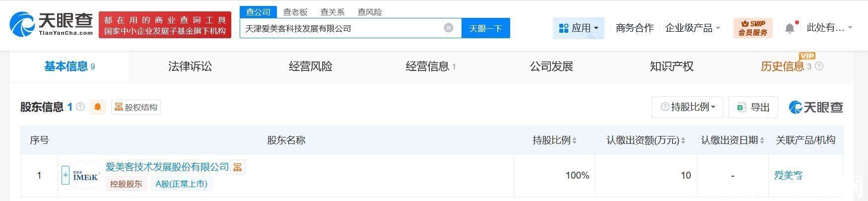Open 持股比例 filter dropdown

pyautogui.click(x=687, y=107)
